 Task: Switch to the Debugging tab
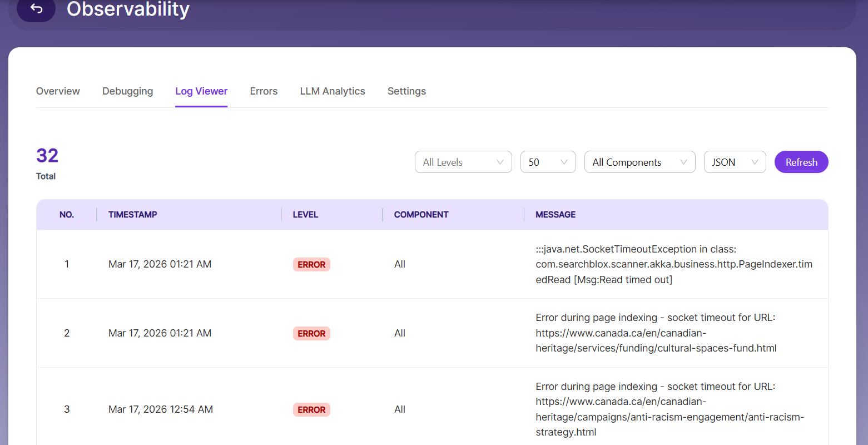coord(127,91)
